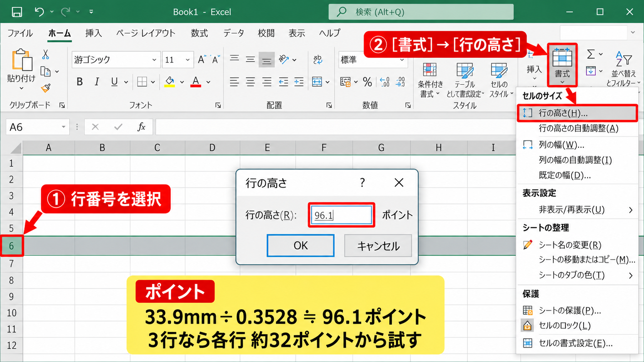Click the help question mark in dialog

pos(362,183)
